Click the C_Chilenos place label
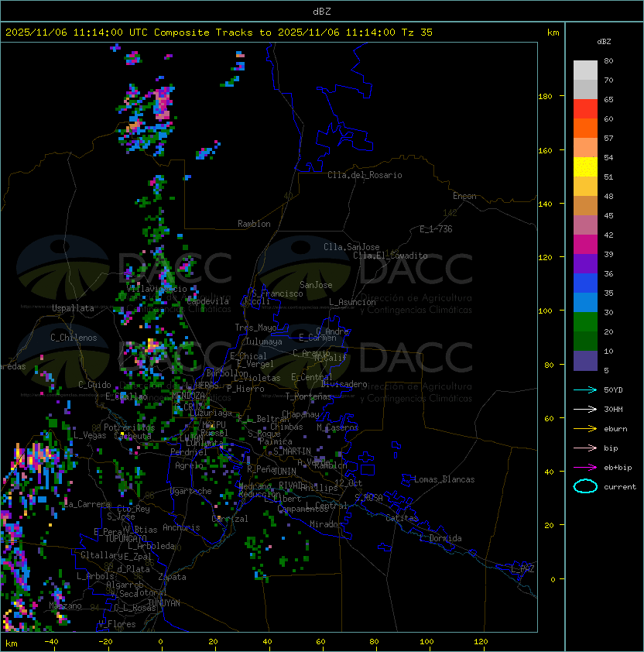This screenshot has height=652, width=644. 74,338
